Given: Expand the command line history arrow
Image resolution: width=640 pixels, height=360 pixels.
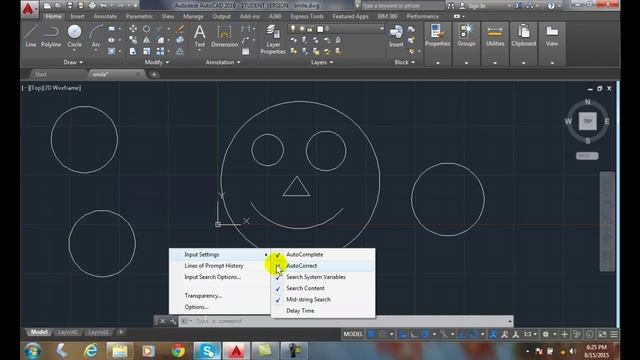Looking at the screenshot, I should pos(509,321).
